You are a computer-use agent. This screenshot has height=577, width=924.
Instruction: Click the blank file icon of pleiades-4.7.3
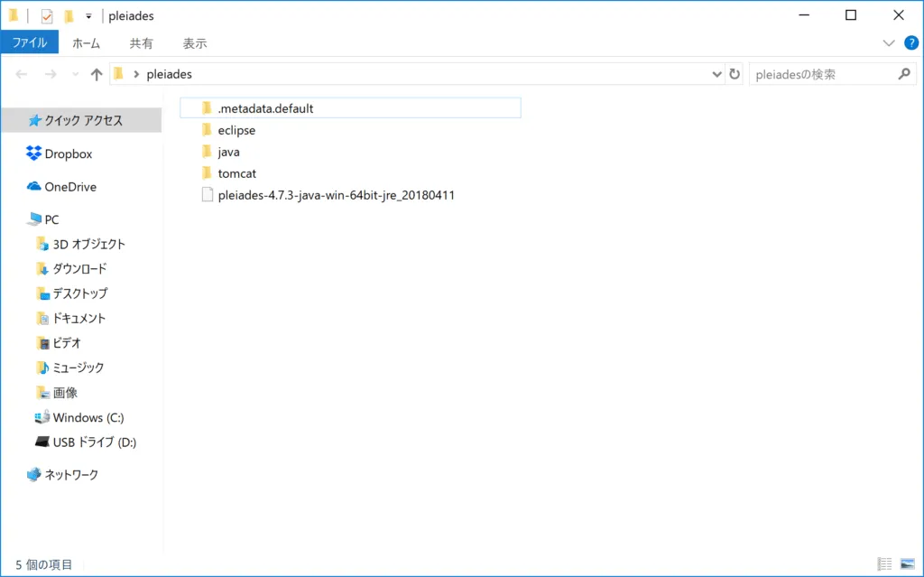click(x=207, y=195)
